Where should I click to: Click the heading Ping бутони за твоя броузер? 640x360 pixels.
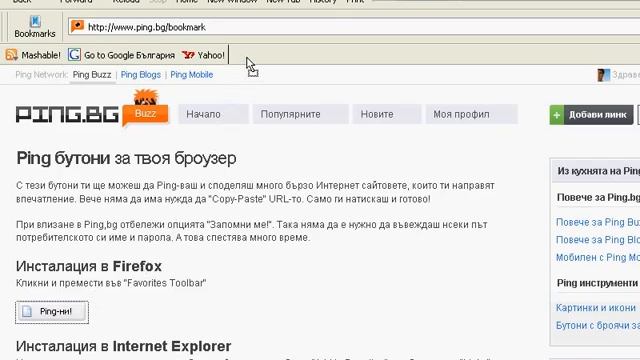(x=126, y=158)
